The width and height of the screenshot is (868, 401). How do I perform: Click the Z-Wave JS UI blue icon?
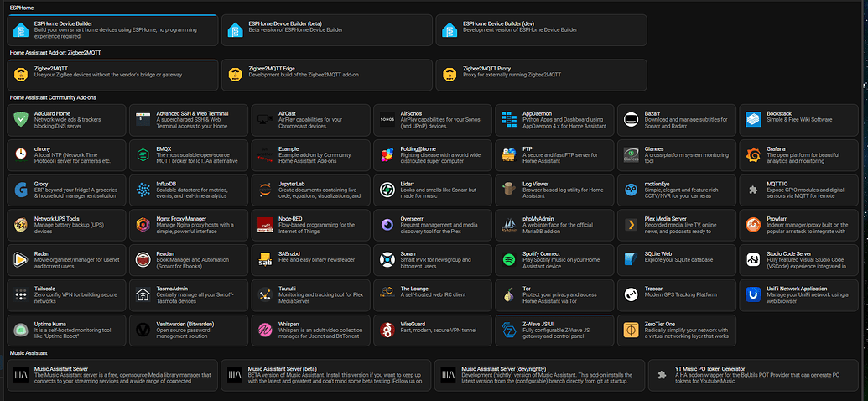[509, 330]
